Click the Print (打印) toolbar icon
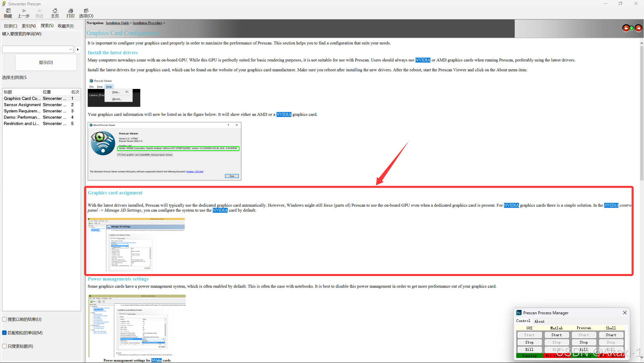 [x=70, y=13]
